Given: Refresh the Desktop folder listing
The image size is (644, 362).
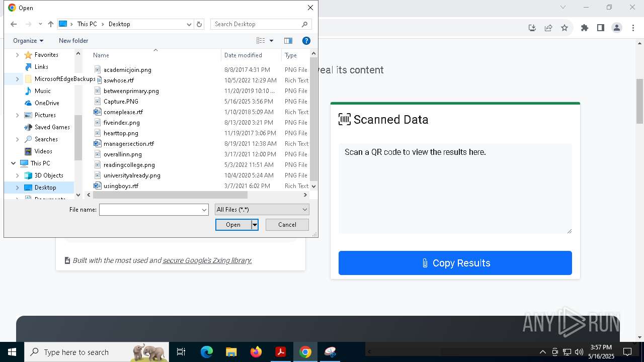Looking at the screenshot, I should 199,24.
